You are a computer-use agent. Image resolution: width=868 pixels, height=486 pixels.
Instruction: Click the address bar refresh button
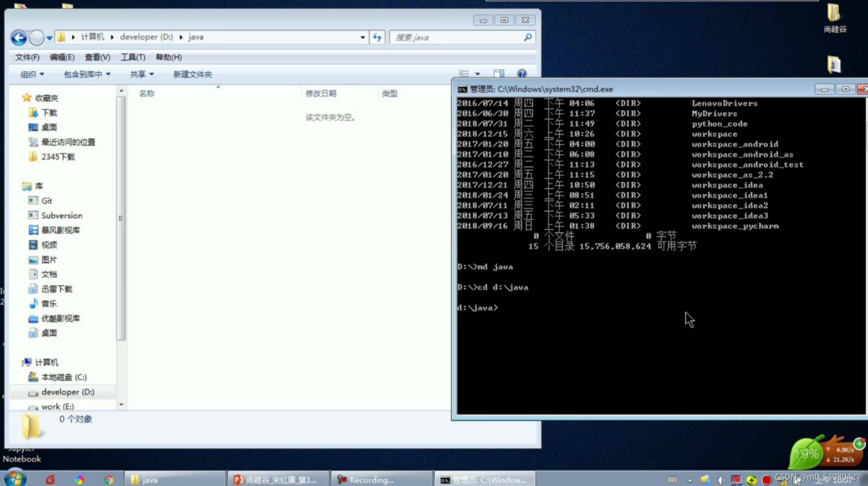pos(377,37)
